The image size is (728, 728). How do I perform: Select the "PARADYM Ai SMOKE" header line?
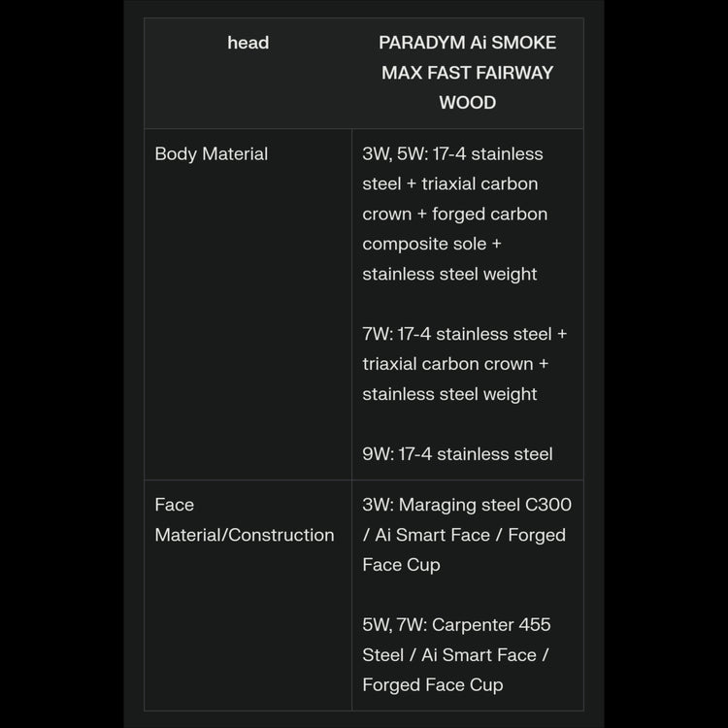click(467, 43)
